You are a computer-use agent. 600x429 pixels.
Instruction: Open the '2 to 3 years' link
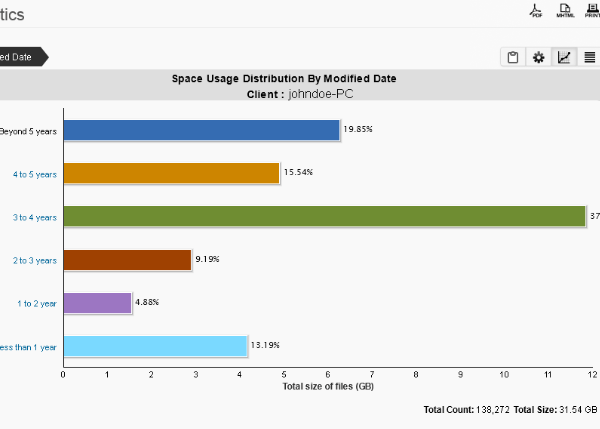tap(35, 261)
